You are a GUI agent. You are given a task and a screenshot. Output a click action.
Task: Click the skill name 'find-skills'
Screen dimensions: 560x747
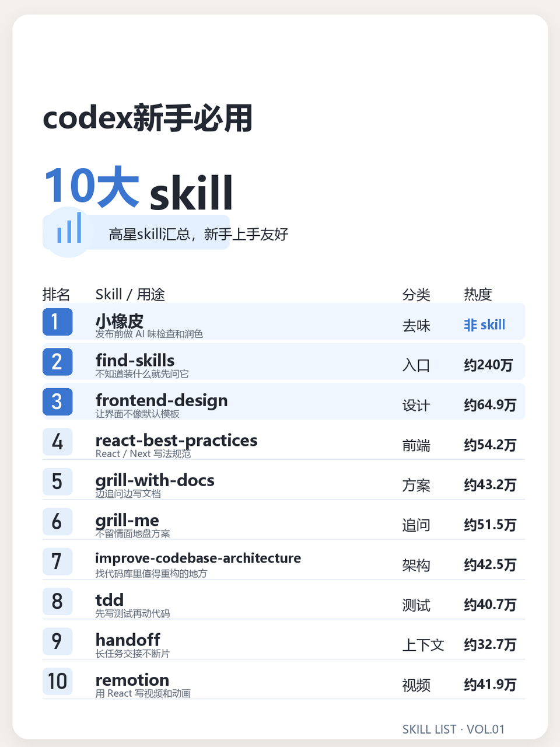[x=135, y=361]
